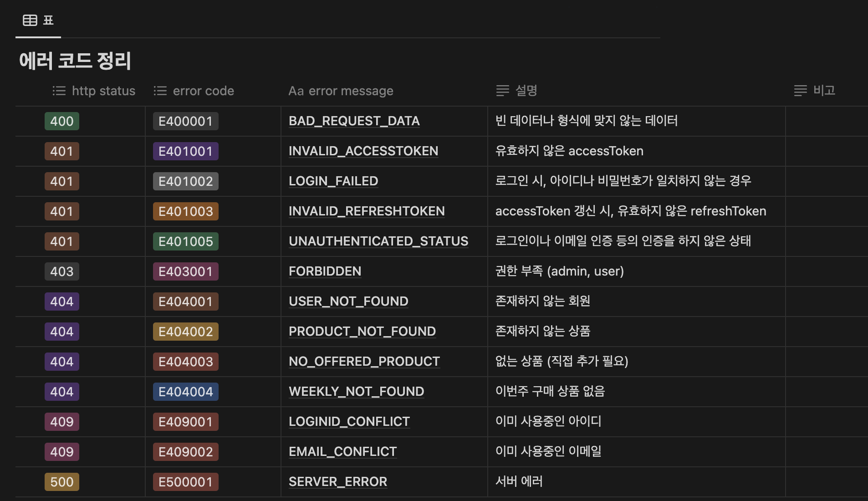
Task: Click the Aa icon of error message column
Action: tap(296, 91)
